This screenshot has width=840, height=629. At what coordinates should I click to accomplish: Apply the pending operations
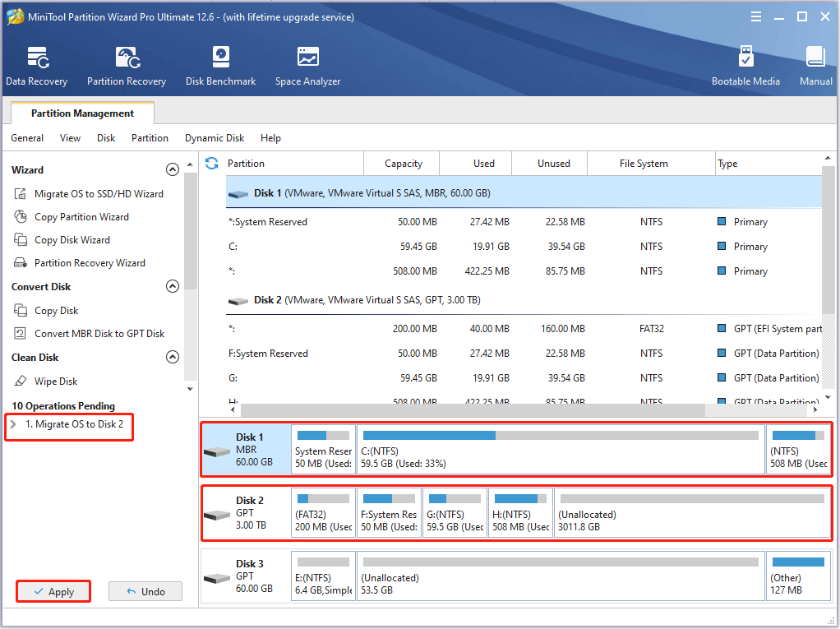tap(53, 591)
